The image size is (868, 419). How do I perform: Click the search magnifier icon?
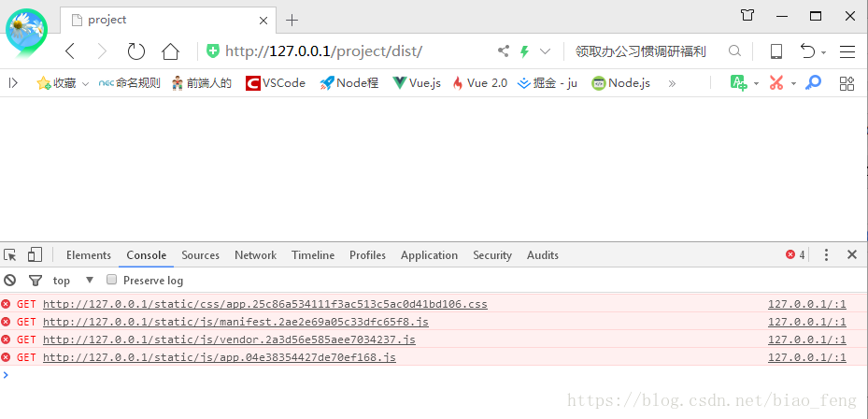(734, 51)
